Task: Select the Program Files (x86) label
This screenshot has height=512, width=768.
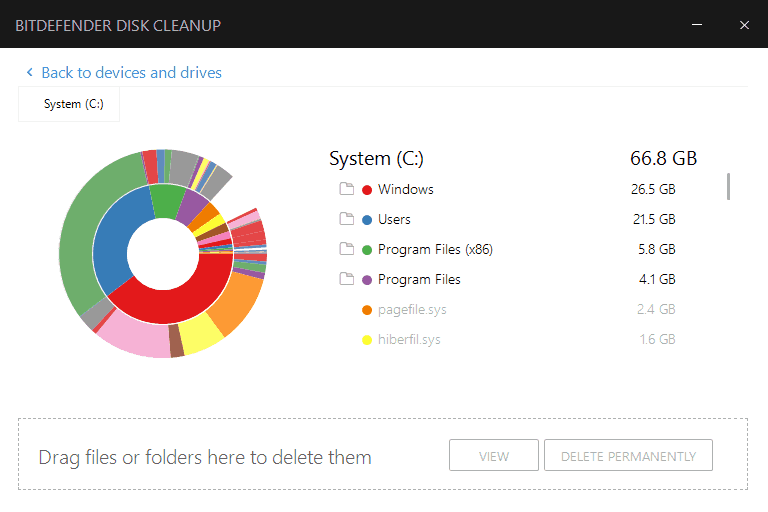Action: pos(435,249)
